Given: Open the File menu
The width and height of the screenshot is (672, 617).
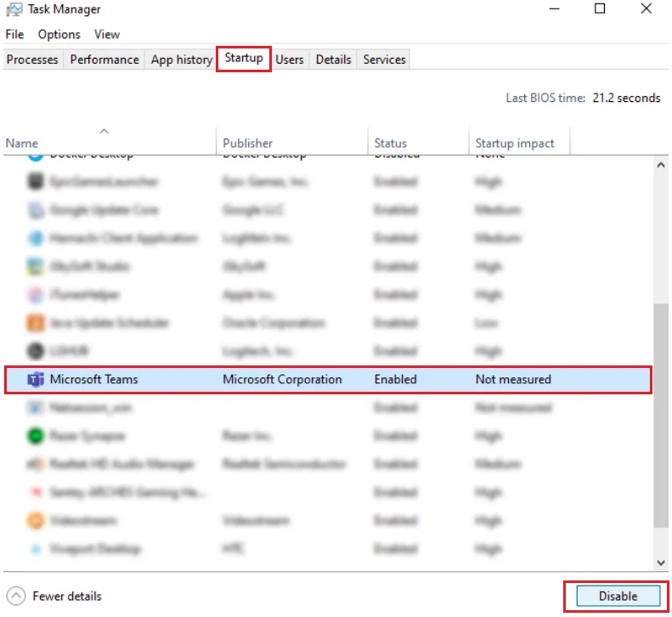Looking at the screenshot, I should pyautogui.click(x=14, y=34).
